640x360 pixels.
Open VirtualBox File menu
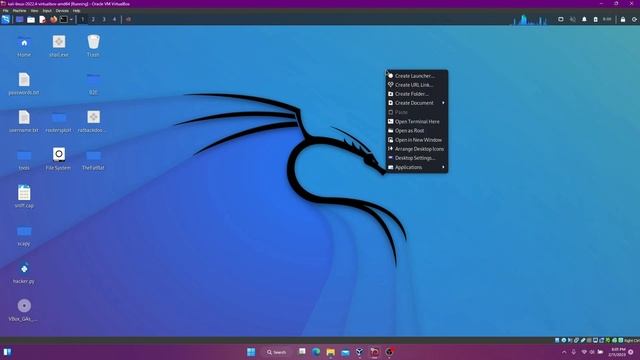coord(6,11)
